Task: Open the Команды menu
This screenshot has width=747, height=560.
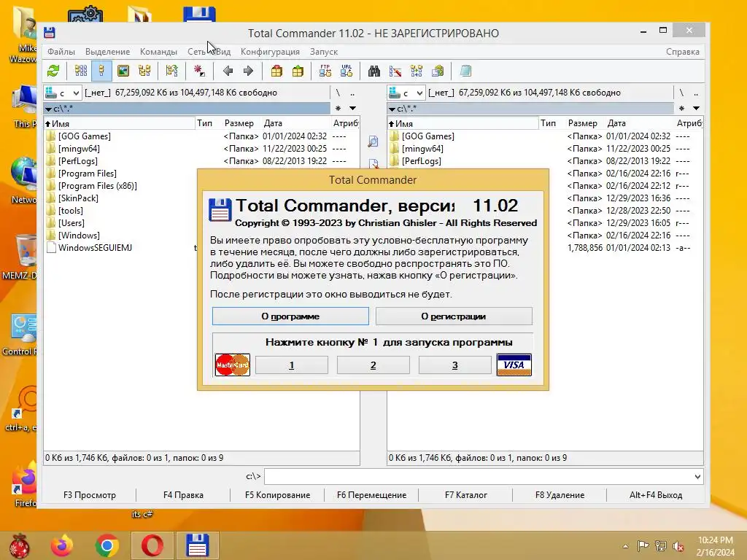Action: tap(158, 52)
